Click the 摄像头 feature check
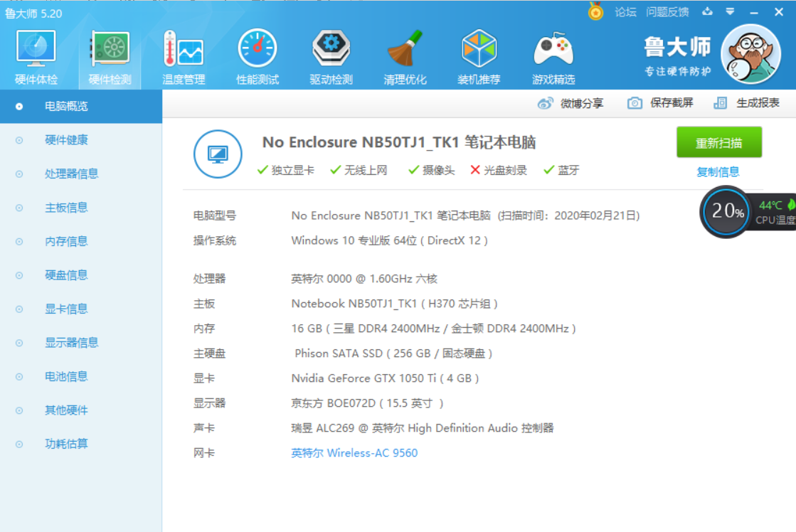The height and width of the screenshot is (532, 796). click(x=432, y=171)
